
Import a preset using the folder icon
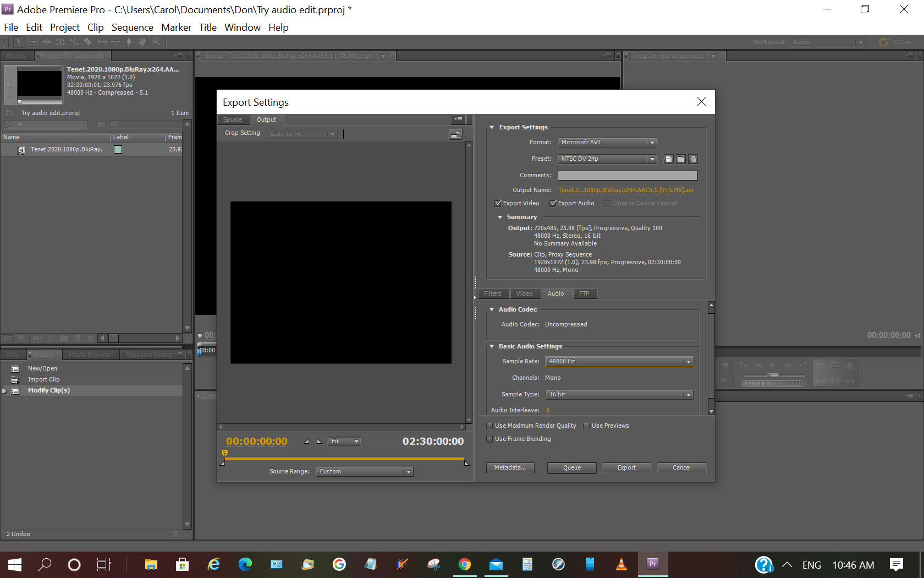pyautogui.click(x=680, y=159)
